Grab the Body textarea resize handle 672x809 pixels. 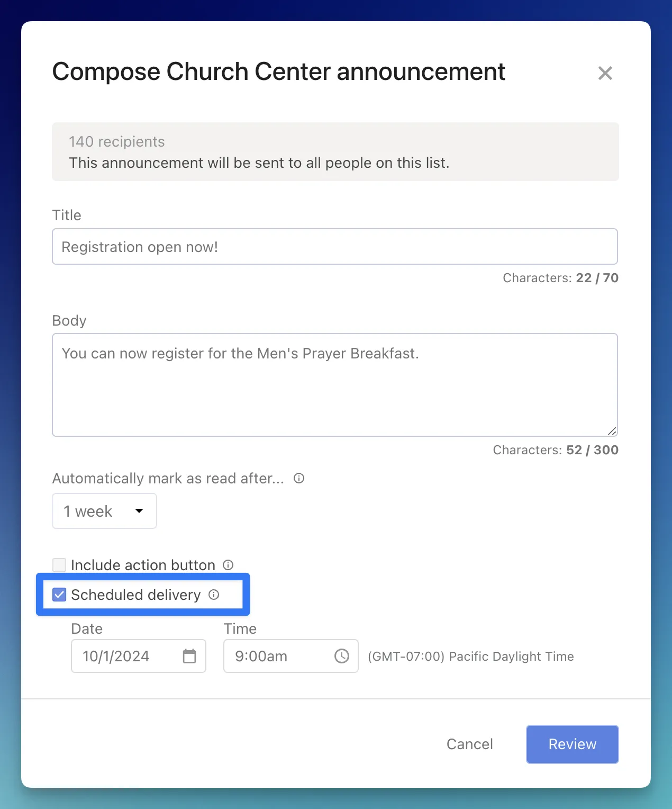[612, 432]
